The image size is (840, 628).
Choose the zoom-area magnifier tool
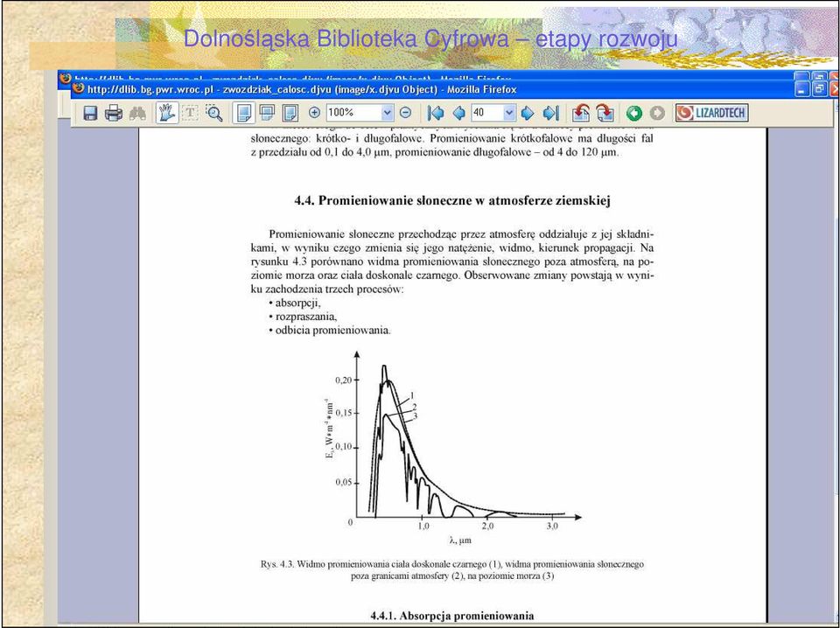pos(214,113)
